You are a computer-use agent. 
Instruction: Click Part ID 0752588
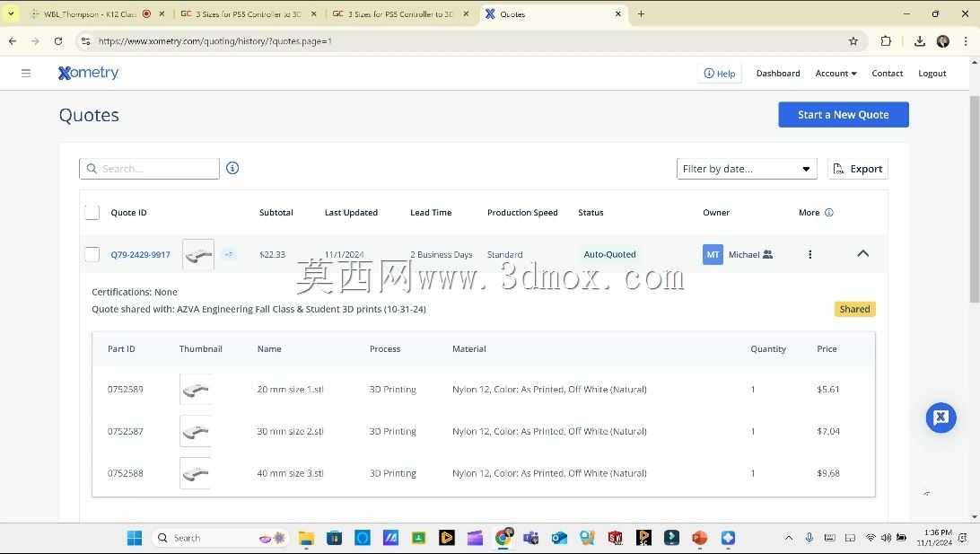(x=125, y=473)
